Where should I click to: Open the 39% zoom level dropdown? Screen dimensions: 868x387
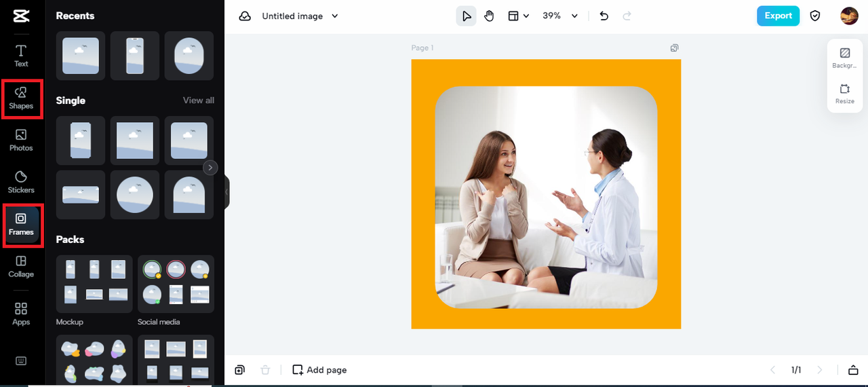560,16
